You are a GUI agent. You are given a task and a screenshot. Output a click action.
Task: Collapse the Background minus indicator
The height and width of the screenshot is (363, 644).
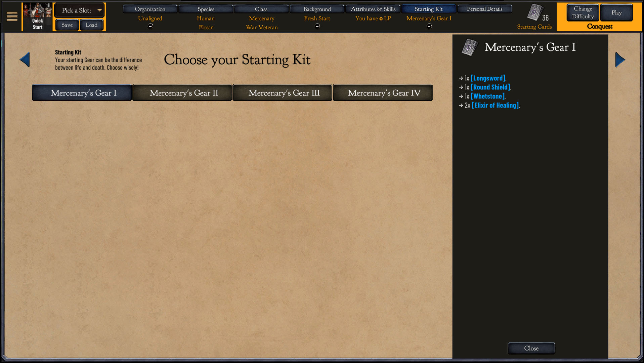pyautogui.click(x=317, y=26)
